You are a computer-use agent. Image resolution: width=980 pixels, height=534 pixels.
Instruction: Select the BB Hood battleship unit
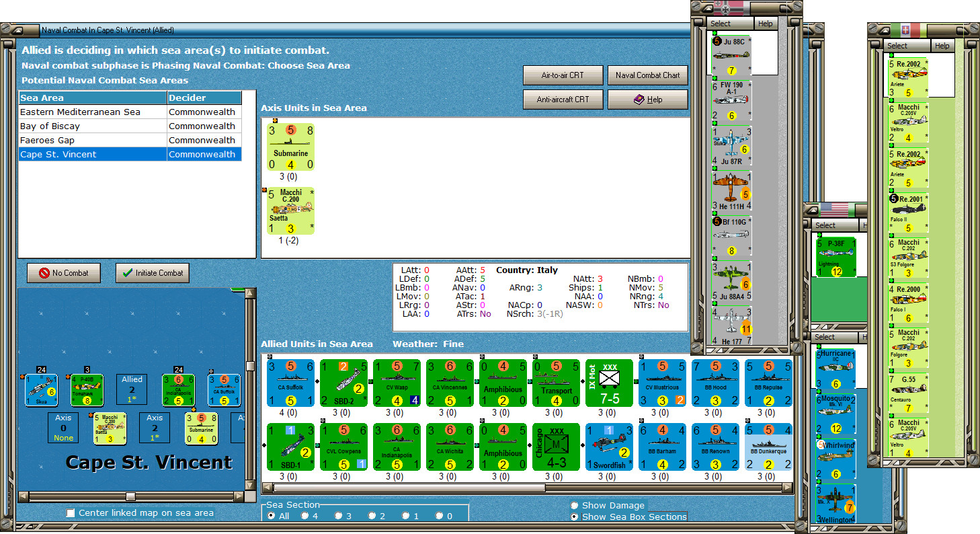(715, 382)
